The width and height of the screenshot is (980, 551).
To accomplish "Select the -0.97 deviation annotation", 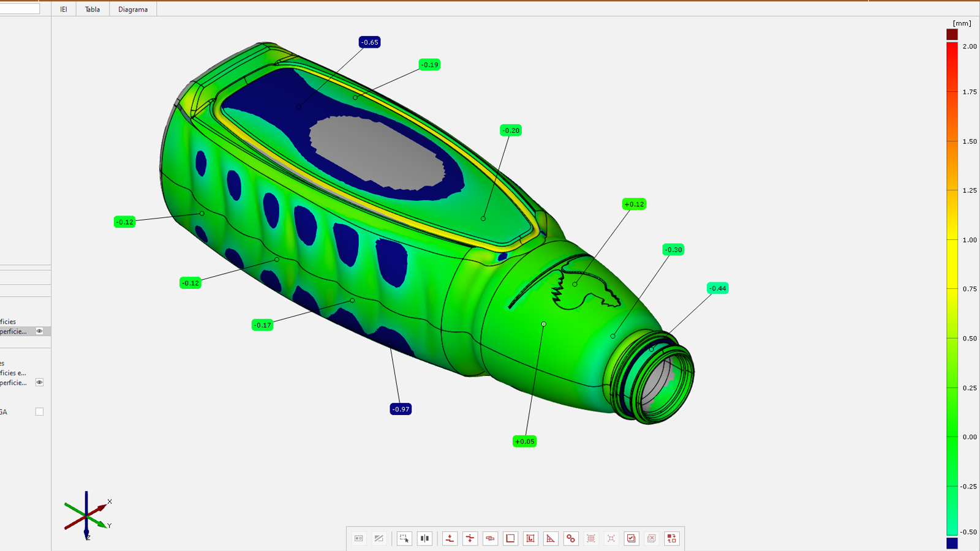I will point(401,410).
